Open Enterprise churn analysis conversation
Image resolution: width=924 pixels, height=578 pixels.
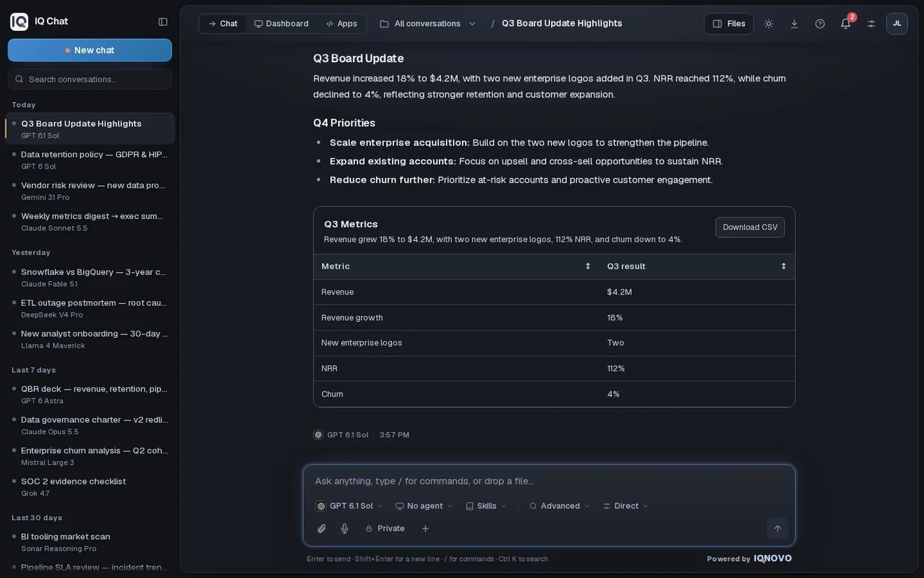pyautogui.click(x=90, y=456)
